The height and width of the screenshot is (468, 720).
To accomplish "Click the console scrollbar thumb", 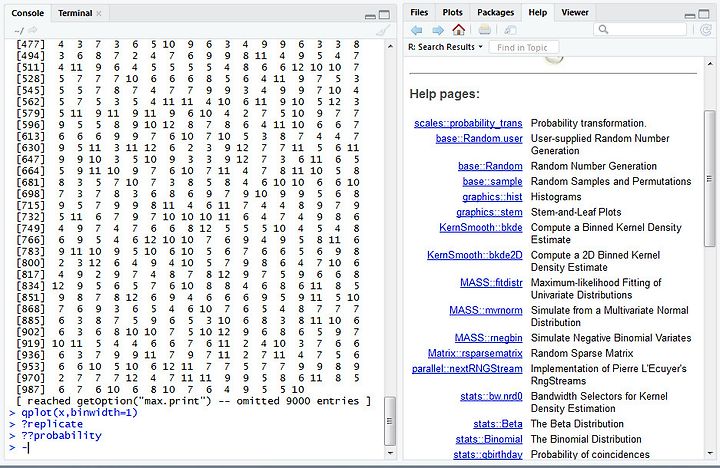I will click(390, 421).
